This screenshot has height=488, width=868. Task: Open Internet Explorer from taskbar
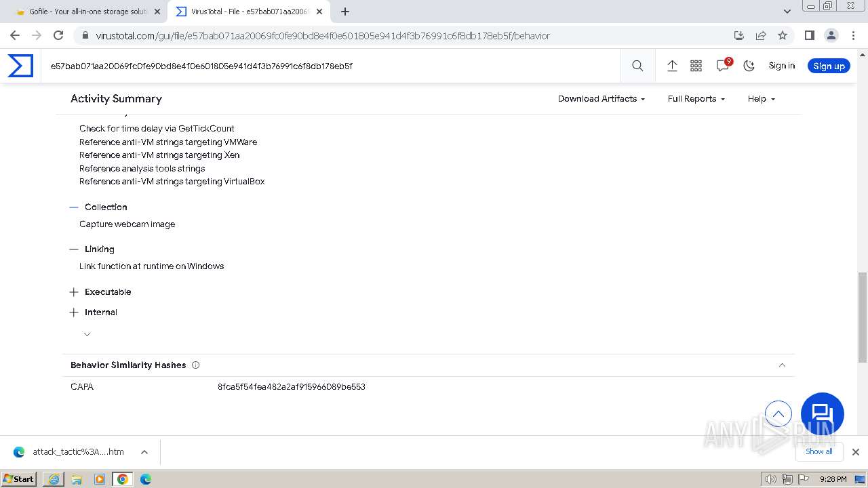54,479
